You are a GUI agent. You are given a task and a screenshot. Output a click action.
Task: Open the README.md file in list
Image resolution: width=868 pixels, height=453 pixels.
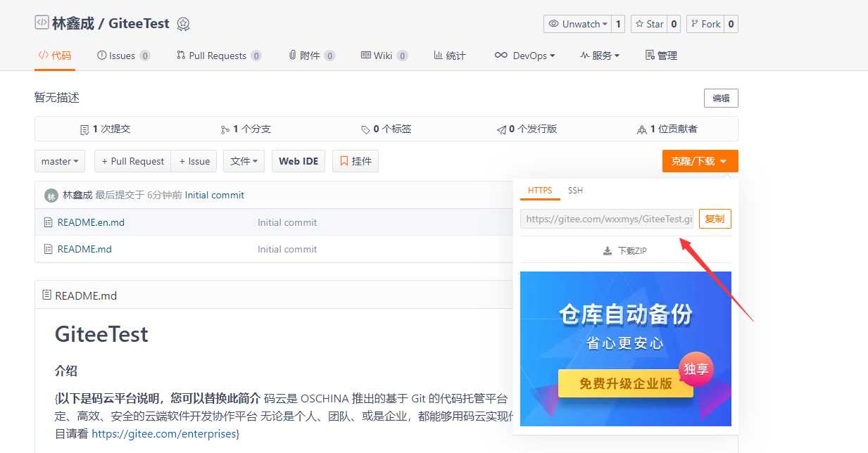(84, 249)
